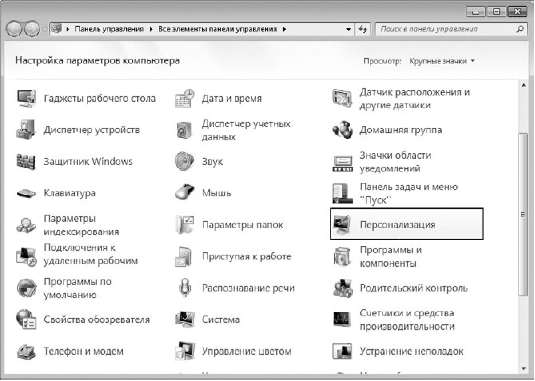Image resolution: width=535 pixels, height=381 pixels.
Task: Open the Крупные значки view dropdown
Action: (x=442, y=61)
